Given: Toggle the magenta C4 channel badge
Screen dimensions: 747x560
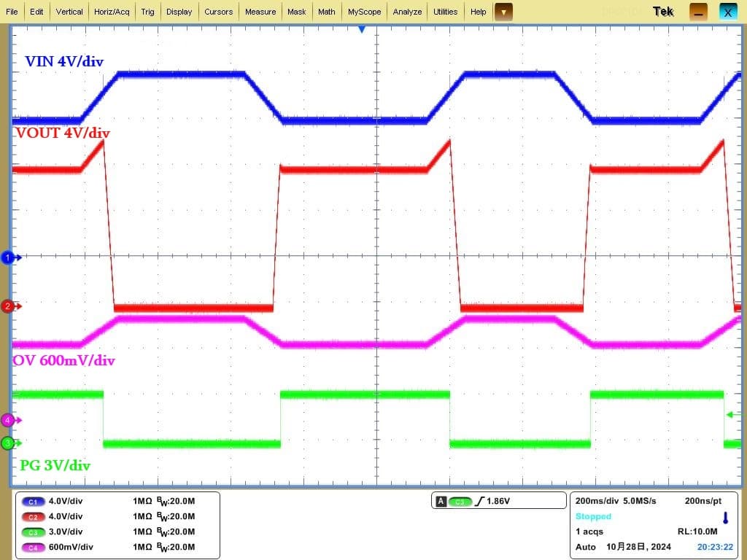Looking at the screenshot, I should pos(34,548).
